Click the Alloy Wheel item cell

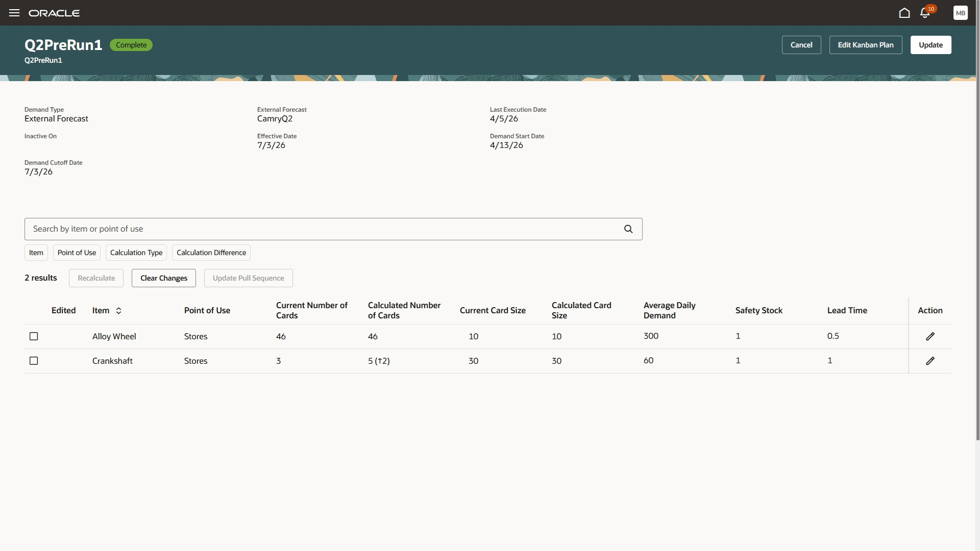[x=114, y=337]
